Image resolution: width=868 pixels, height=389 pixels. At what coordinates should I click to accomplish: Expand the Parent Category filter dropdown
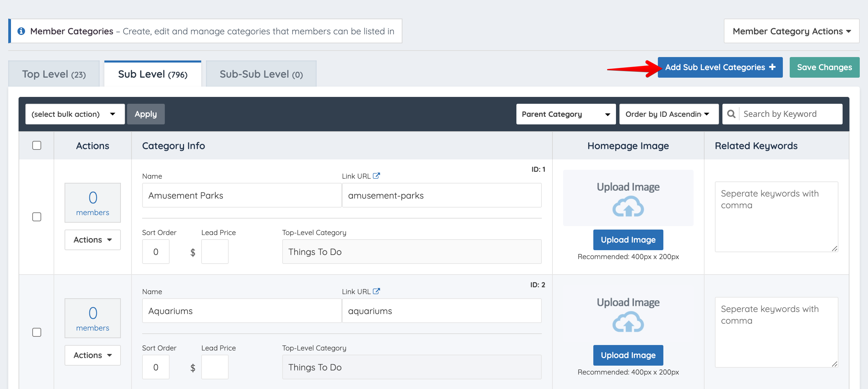point(566,114)
